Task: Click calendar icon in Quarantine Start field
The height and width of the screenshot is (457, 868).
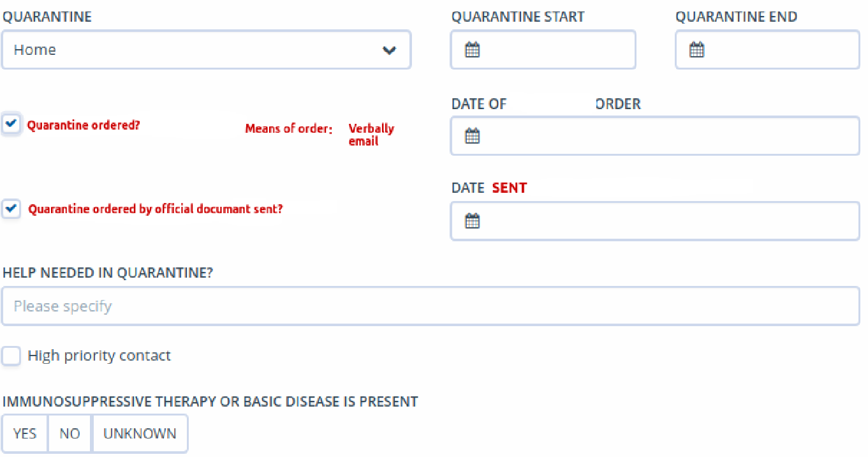Action: click(472, 50)
